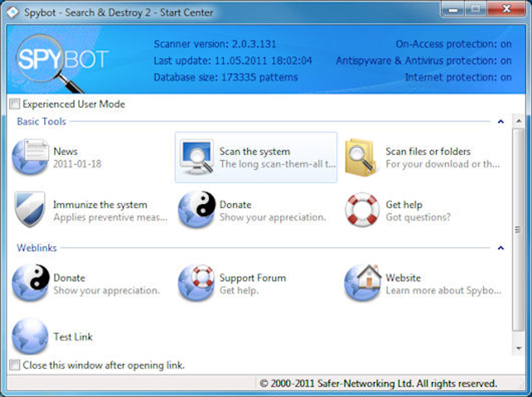Open Get help label
Image resolution: width=532 pixels, height=397 pixels.
pos(404,205)
